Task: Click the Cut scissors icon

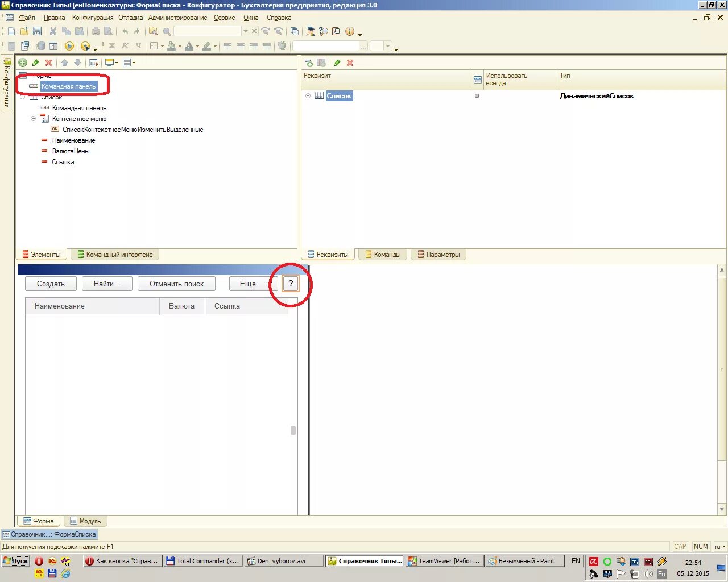Action: point(53,32)
